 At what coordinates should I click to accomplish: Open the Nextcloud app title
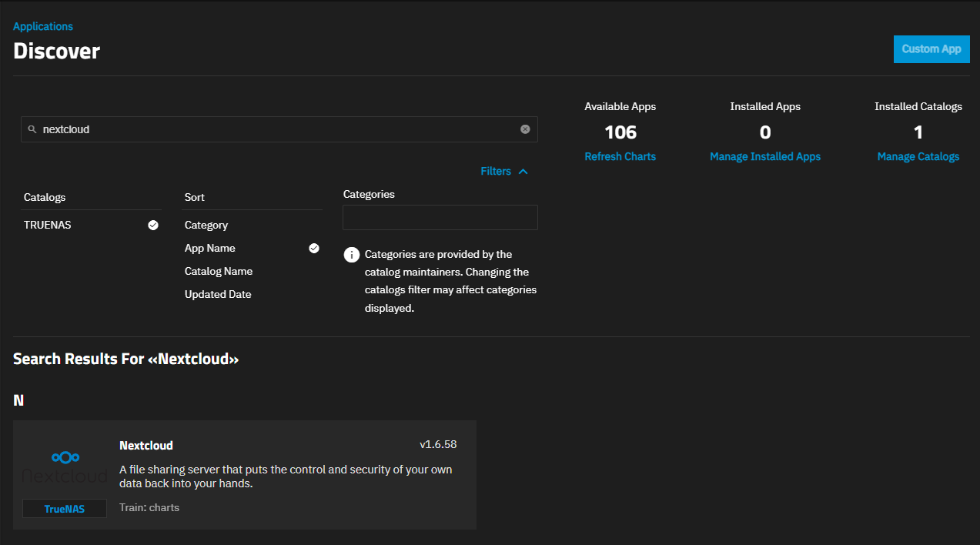pos(146,445)
